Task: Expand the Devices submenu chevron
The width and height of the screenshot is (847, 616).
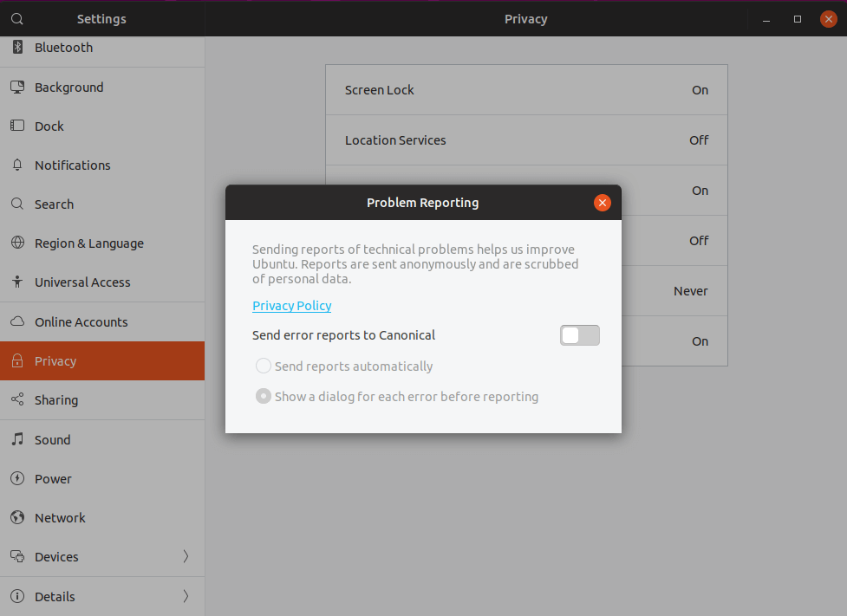Action: point(186,556)
